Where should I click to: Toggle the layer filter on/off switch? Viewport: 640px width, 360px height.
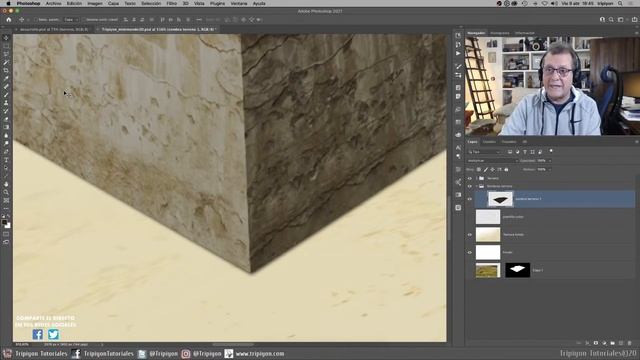pyautogui.click(x=551, y=151)
